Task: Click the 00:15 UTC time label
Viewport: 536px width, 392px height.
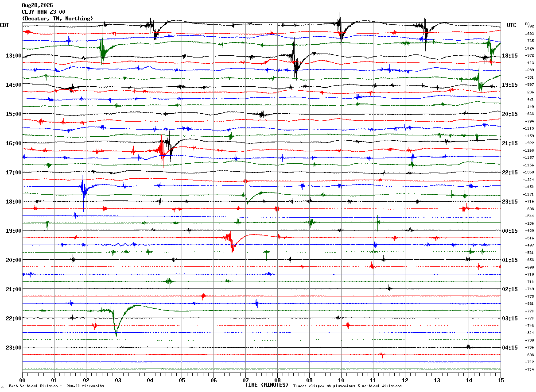Action: (x=510, y=231)
